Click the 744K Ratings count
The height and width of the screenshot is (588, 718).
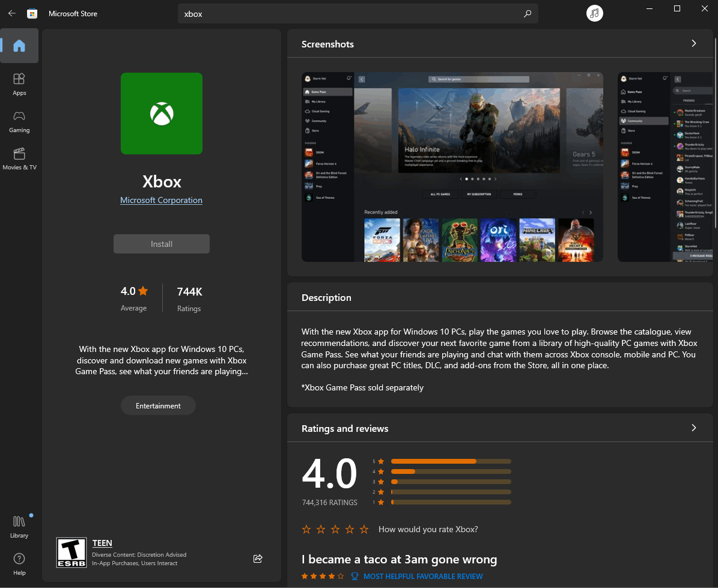189,299
